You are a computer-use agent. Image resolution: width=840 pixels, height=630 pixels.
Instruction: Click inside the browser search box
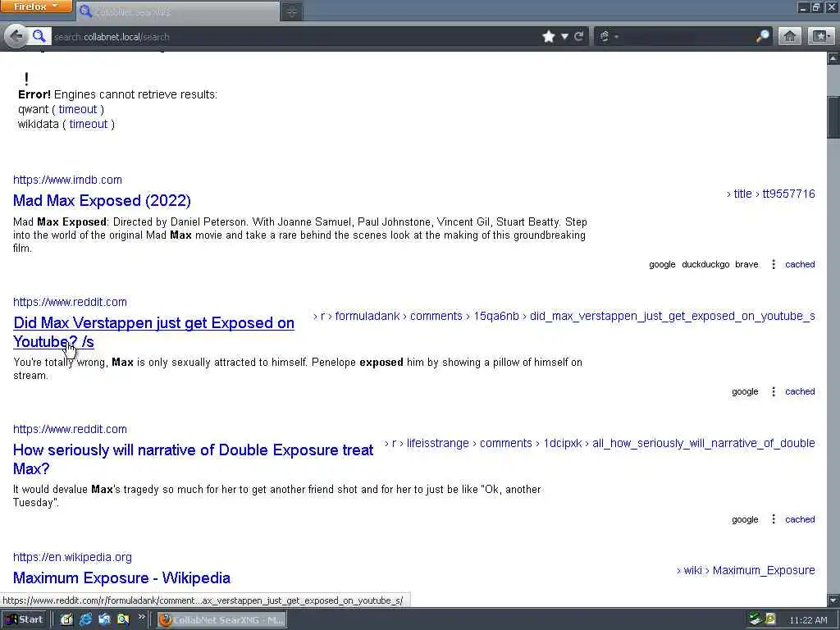pos(686,36)
